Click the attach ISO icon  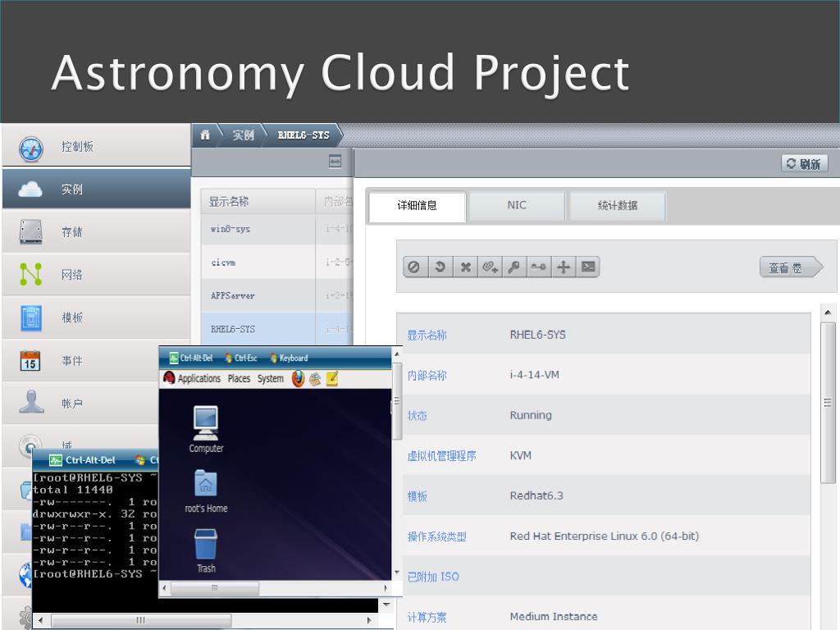pos(491,267)
